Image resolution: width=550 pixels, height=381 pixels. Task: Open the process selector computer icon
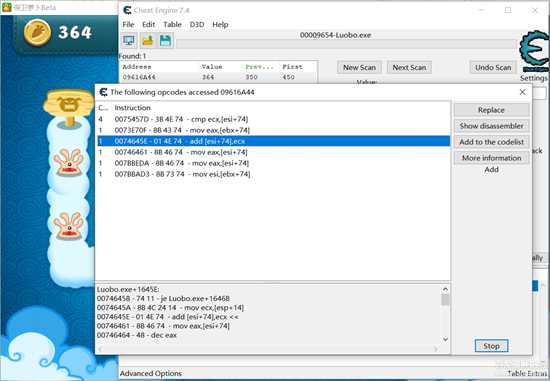coord(129,41)
